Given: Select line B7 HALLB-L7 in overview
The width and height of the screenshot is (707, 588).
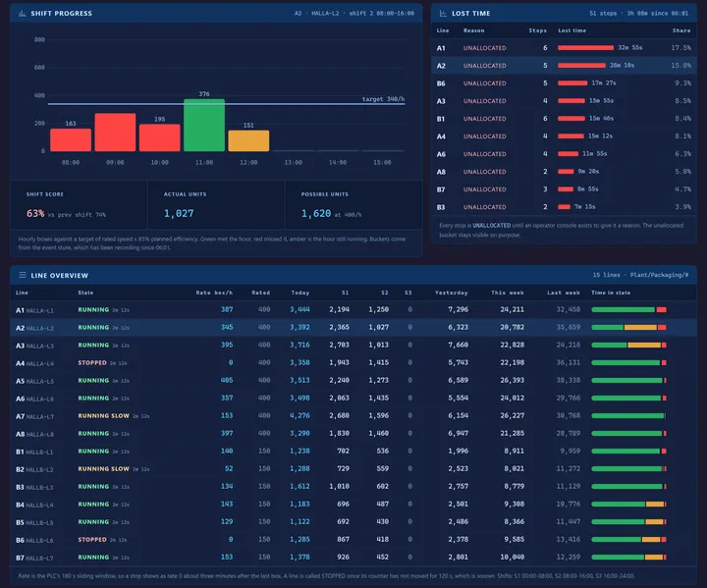Looking at the screenshot, I should 353,558.
